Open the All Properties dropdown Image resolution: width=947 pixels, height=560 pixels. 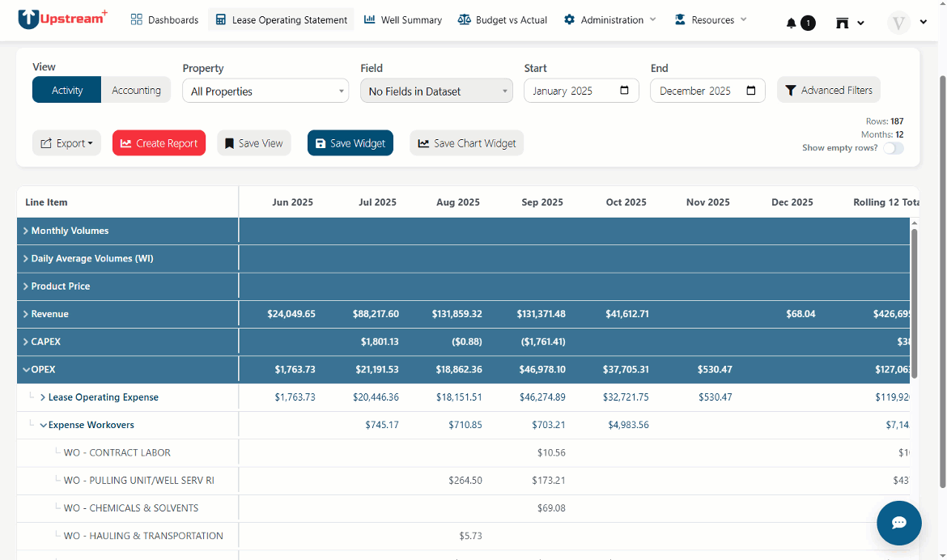pos(265,91)
